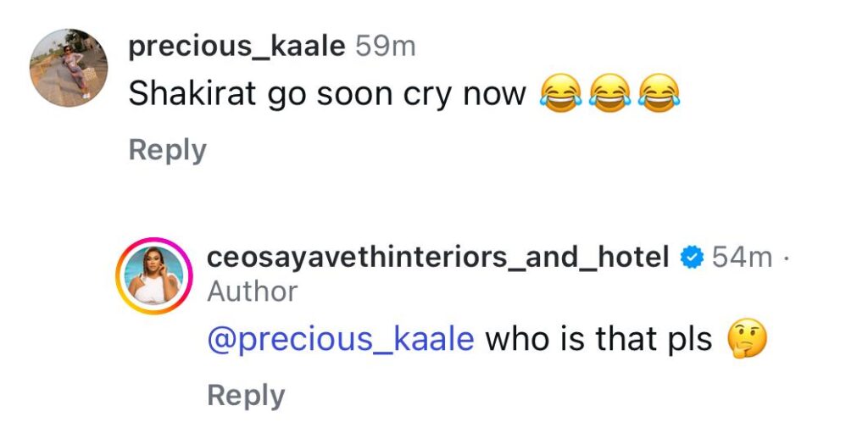
Task: Click the dot separator after 54m
Action: click(786, 256)
